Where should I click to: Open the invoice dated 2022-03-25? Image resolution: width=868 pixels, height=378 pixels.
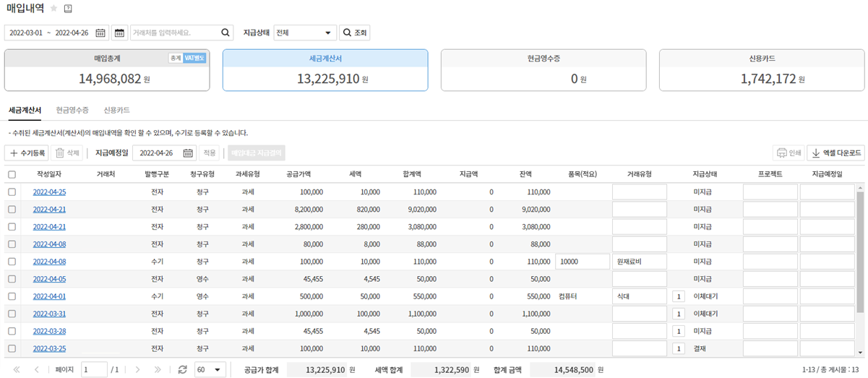(x=49, y=348)
